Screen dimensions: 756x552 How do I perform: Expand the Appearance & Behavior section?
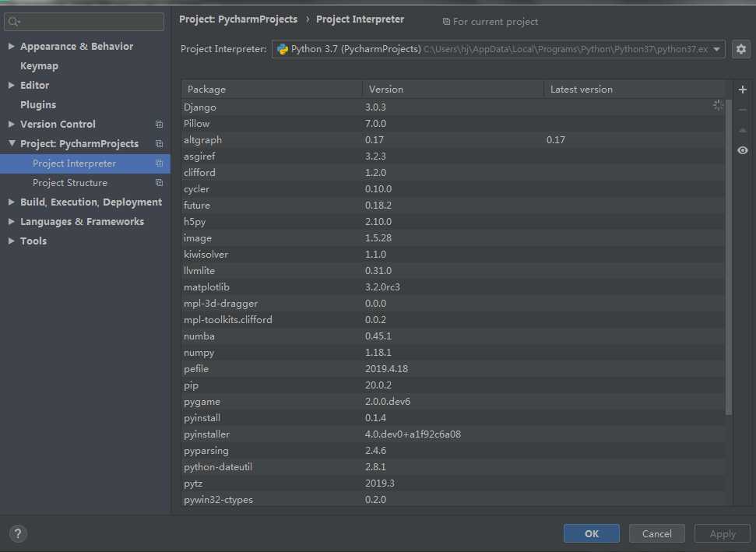[12, 47]
